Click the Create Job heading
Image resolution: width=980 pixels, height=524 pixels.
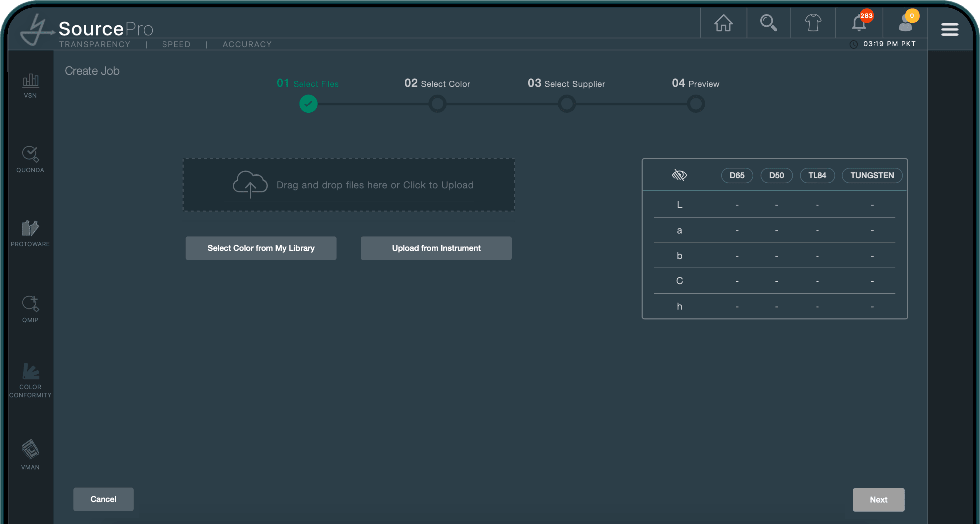(92, 71)
